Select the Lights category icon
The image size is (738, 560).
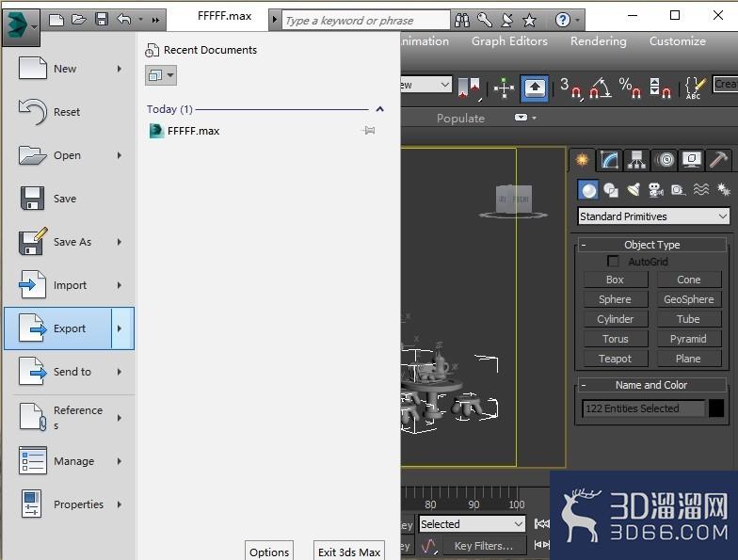pyautogui.click(x=634, y=190)
